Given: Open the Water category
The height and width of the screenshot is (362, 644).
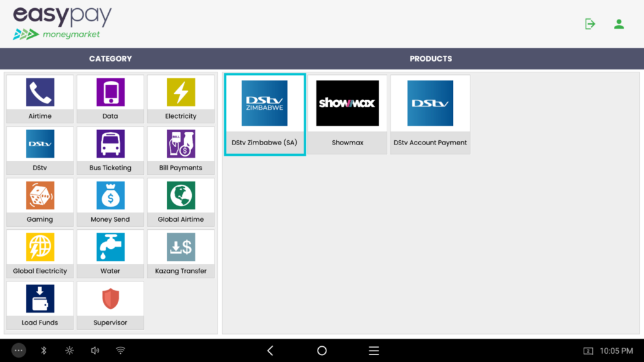Looking at the screenshot, I should [x=110, y=254].
